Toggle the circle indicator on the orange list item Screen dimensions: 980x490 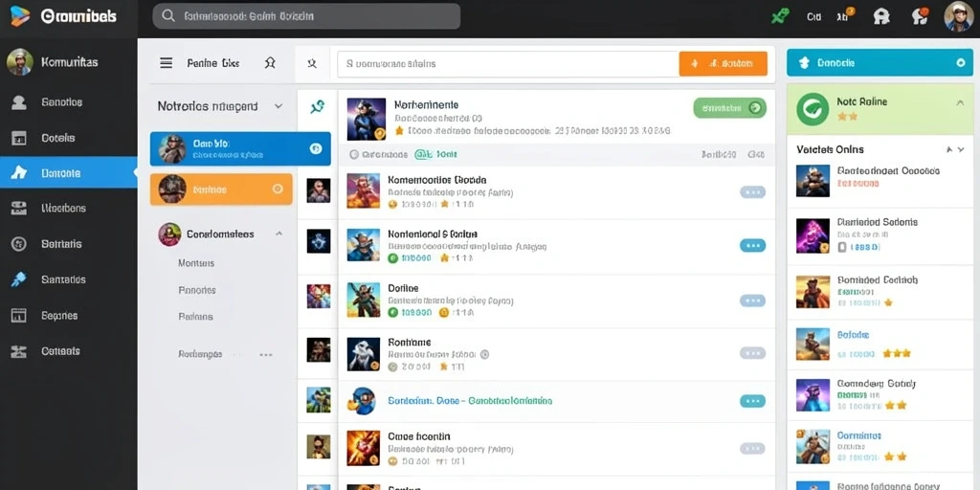[278, 189]
